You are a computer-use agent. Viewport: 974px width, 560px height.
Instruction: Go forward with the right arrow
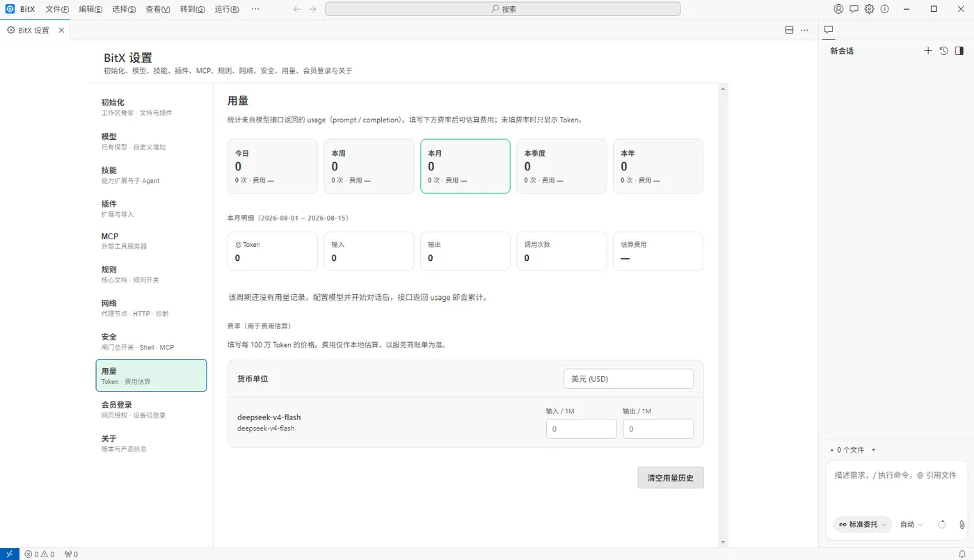[x=312, y=9]
